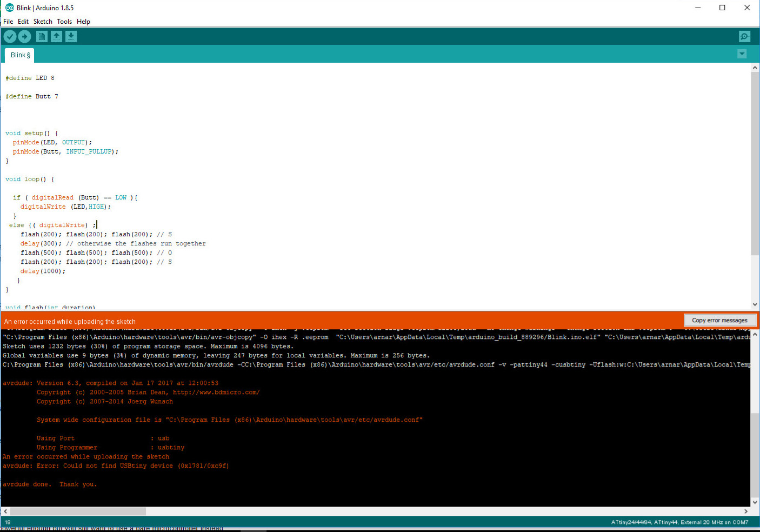Save the sketch with the Save icon
This screenshot has height=532, width=760.
pos(71,36)
